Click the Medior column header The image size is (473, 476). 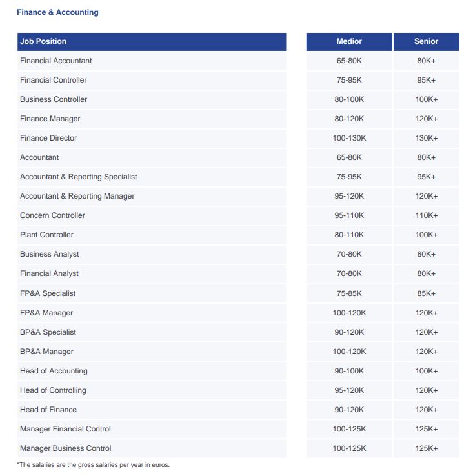[x=349, y=41]
